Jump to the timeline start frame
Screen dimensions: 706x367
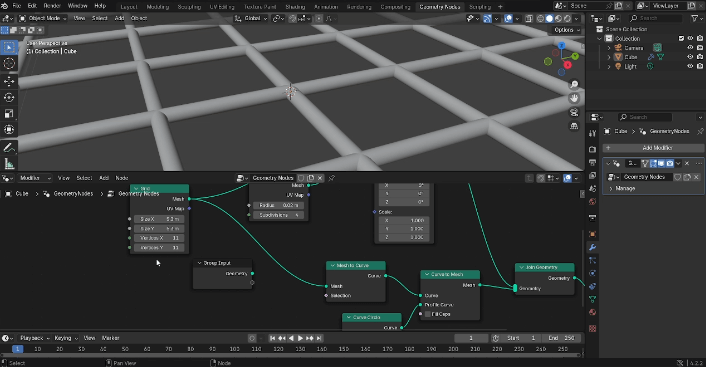pos(272,338)
